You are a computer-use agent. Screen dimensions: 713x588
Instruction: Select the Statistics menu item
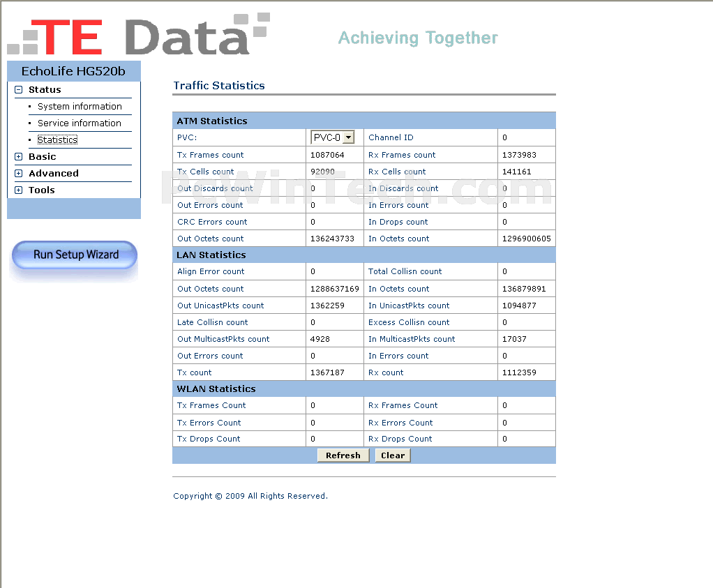pos(57,140)
